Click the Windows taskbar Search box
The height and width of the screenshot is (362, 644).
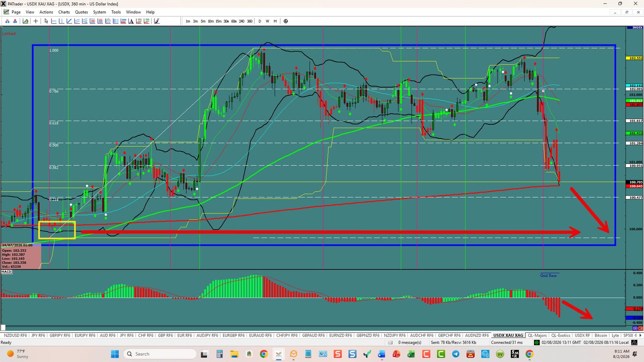pyautogui.click(x=160, y=354)
